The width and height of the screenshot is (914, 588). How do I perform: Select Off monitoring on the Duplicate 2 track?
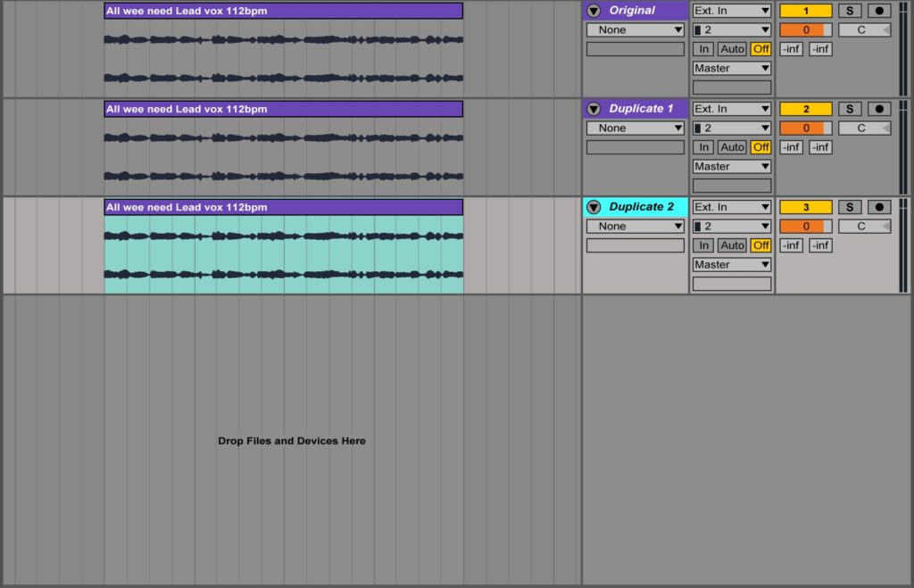click(x=760, y=245)
